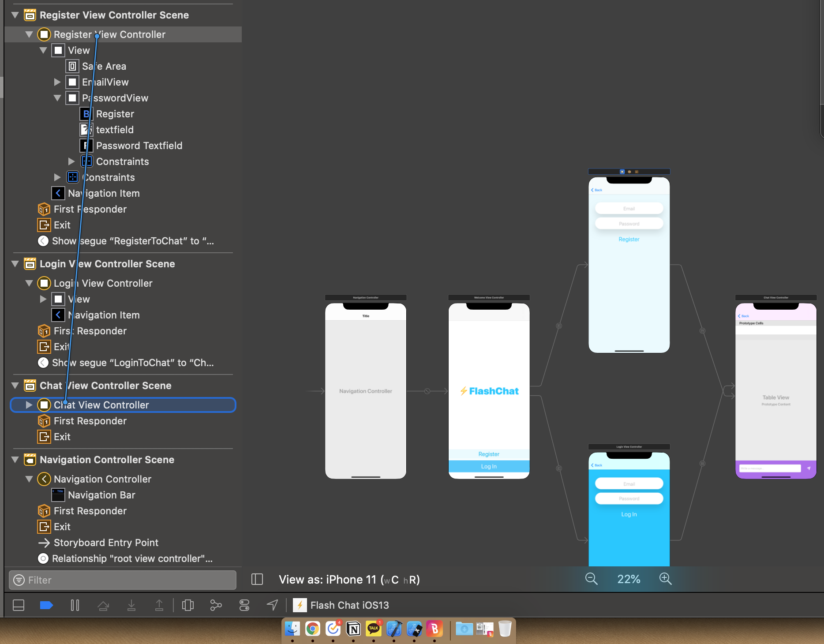Open Google Chrome from the Dock
This screenshot has width=824, height=644.
312,629
